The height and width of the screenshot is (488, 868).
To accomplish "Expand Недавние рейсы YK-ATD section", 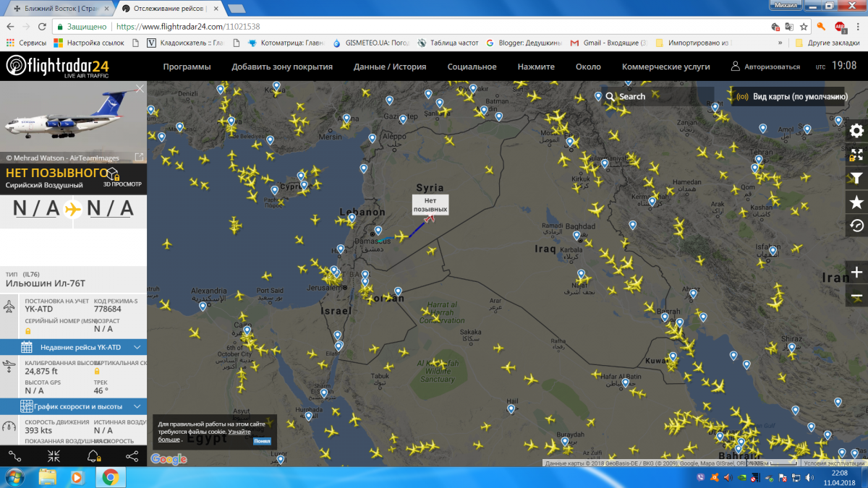I will (73, 346).
